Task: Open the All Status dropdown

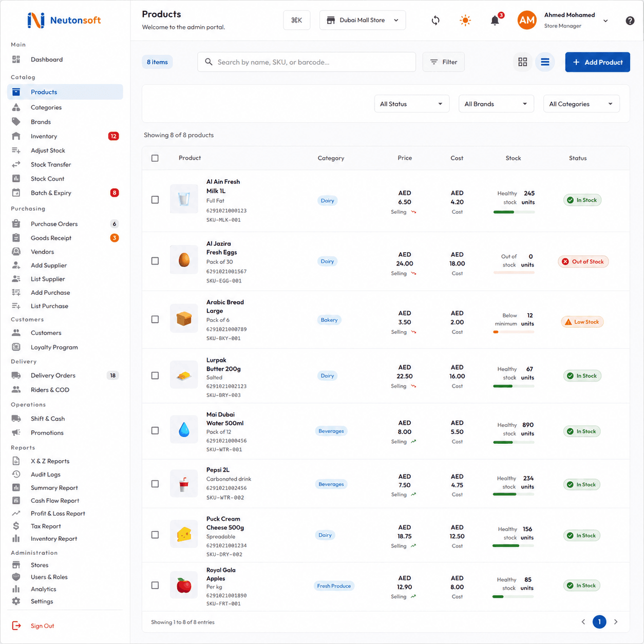Action: tap(412, 104)
